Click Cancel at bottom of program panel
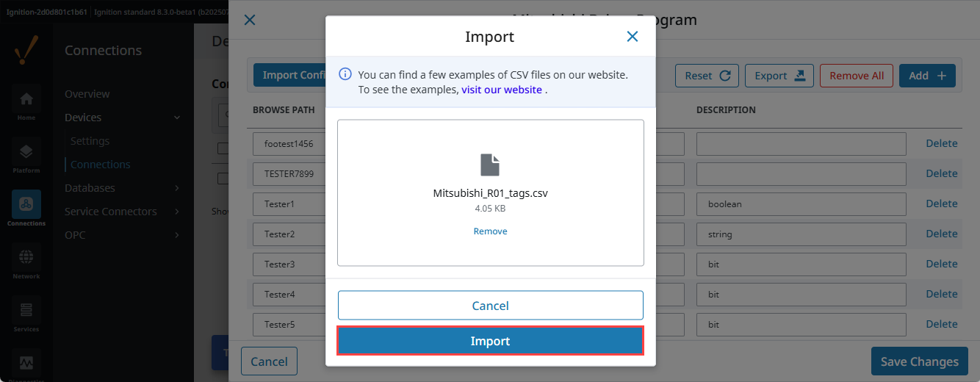 269,361
